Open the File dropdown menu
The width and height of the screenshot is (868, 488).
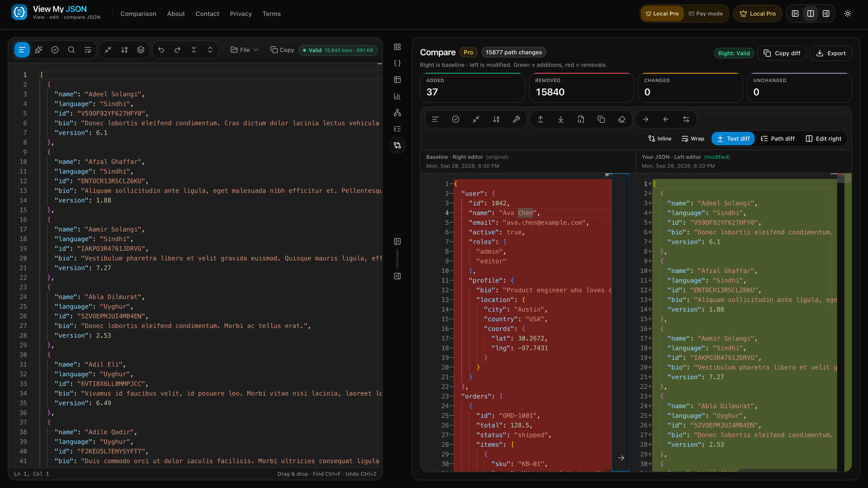(244, 50)
